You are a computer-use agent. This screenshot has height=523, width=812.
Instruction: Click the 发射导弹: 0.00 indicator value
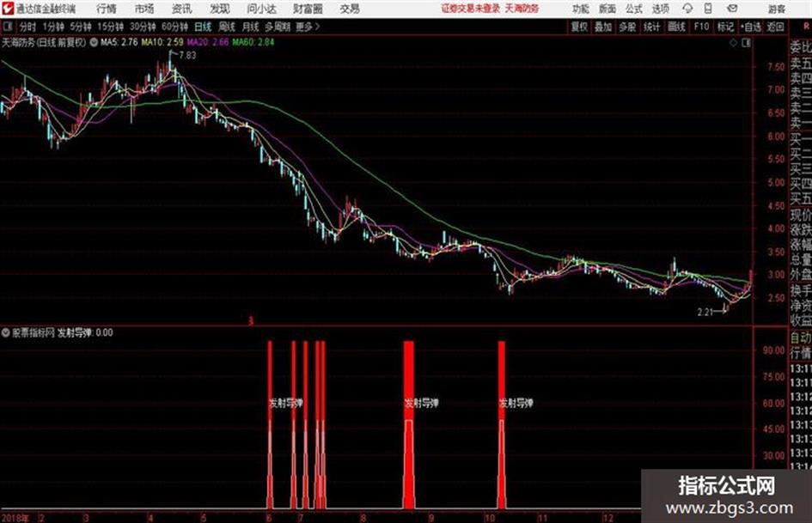(x=85, y=332)
